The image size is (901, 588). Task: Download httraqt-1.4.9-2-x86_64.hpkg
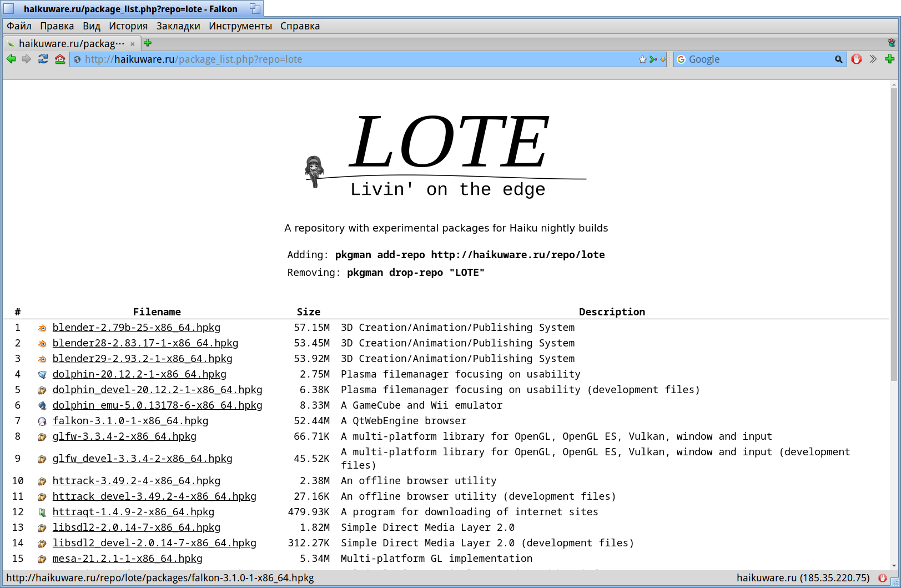click(x=133, y=512)
